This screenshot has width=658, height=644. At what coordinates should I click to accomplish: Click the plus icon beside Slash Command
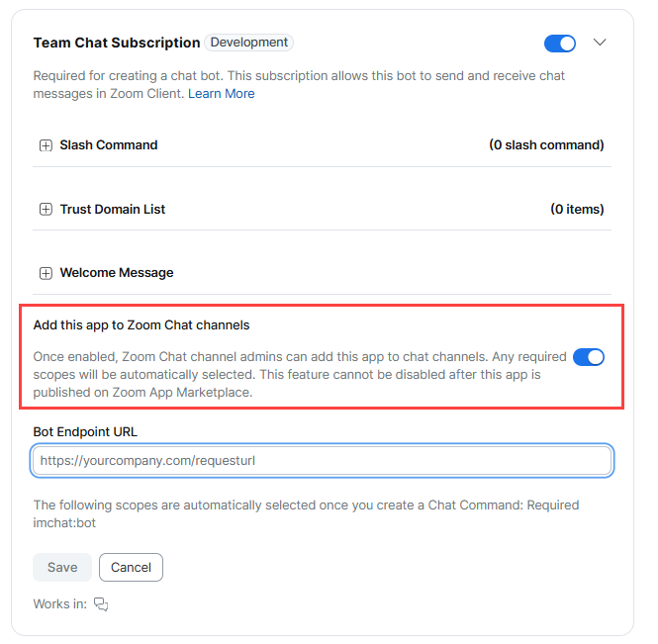coord(46,145)
